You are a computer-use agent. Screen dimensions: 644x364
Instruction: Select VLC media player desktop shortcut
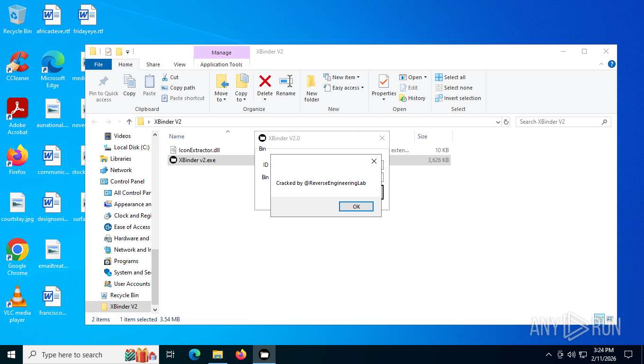tap(18, 304)
